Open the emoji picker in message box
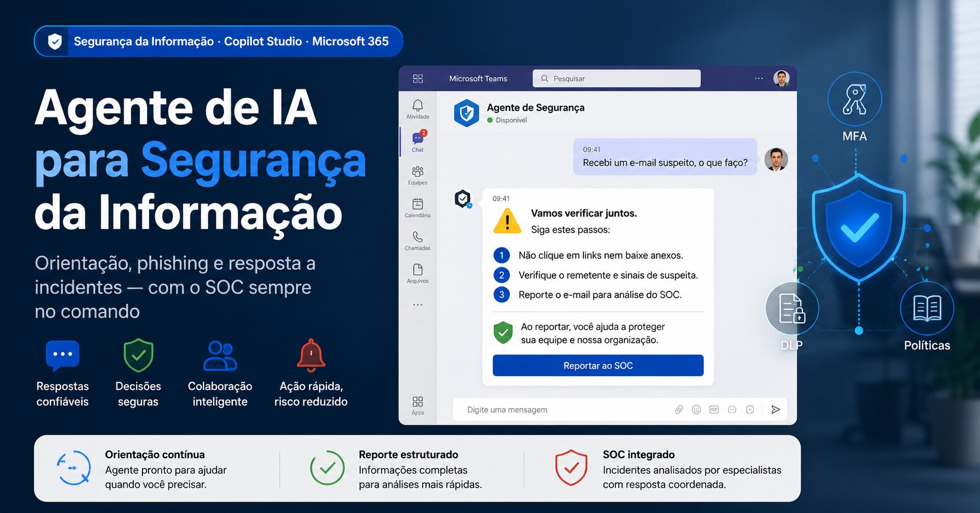980x513 pixels. coord(696,409)
